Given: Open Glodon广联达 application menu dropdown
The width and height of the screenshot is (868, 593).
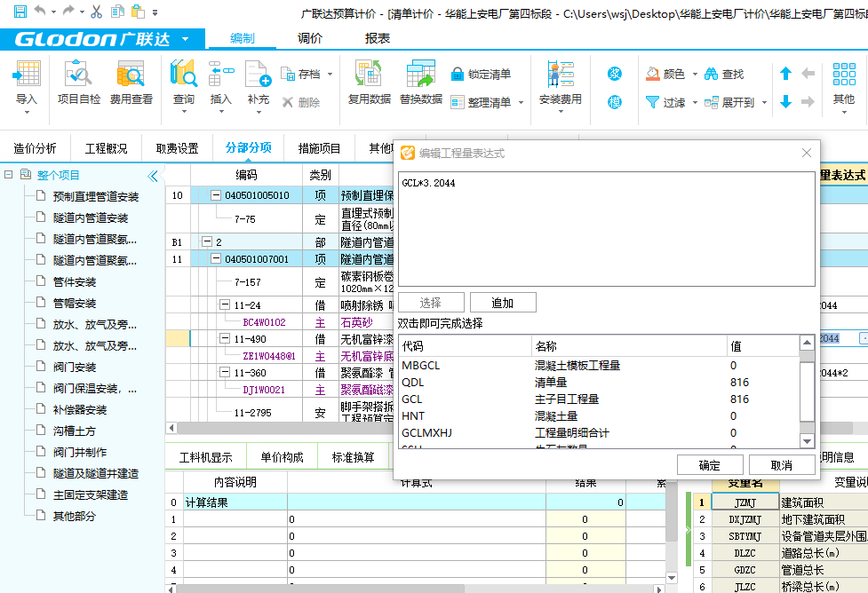Looking at the screenshot, I should pyautogui.click(x=186, y=39).
